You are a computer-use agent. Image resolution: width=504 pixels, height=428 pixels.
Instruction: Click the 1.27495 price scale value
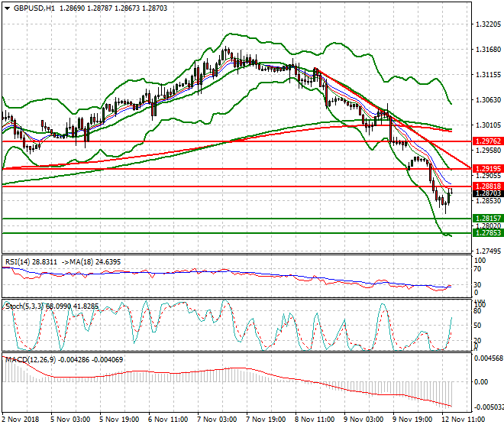pyautogui.click(x=488, y=251)
